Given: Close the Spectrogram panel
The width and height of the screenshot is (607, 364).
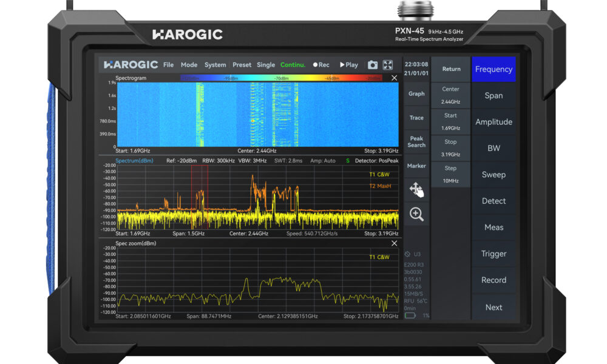Looking at the screenshot, I should pyautogui.click(x=394, y=78).
